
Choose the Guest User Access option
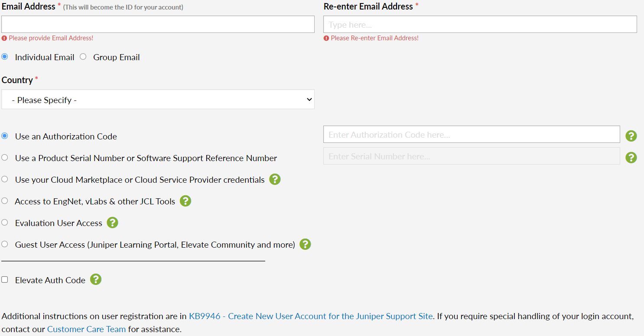(4, 244)
